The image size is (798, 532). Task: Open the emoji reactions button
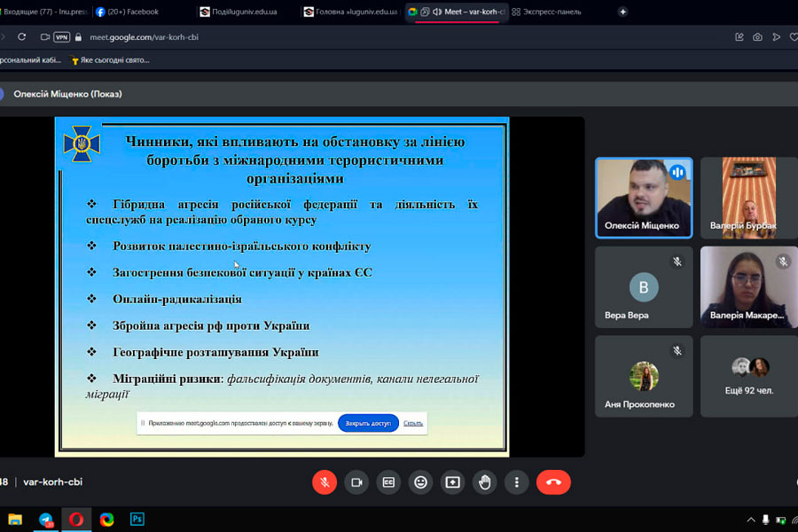[420, 482]
